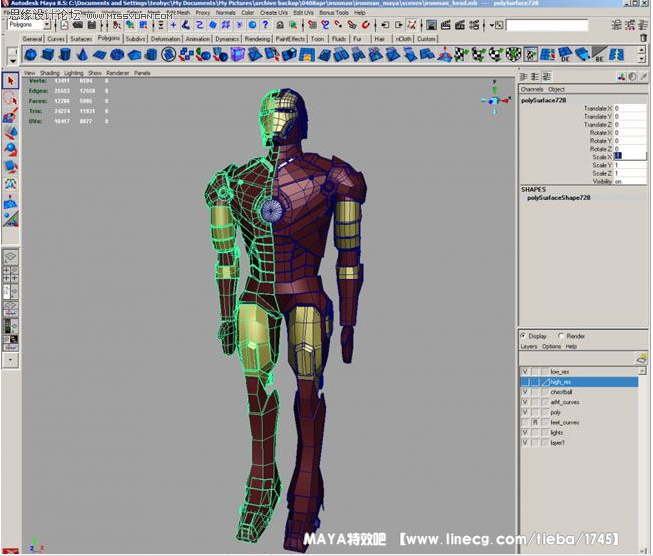
Task: Select the Move tool in toolbox
Action: (10, 132)
